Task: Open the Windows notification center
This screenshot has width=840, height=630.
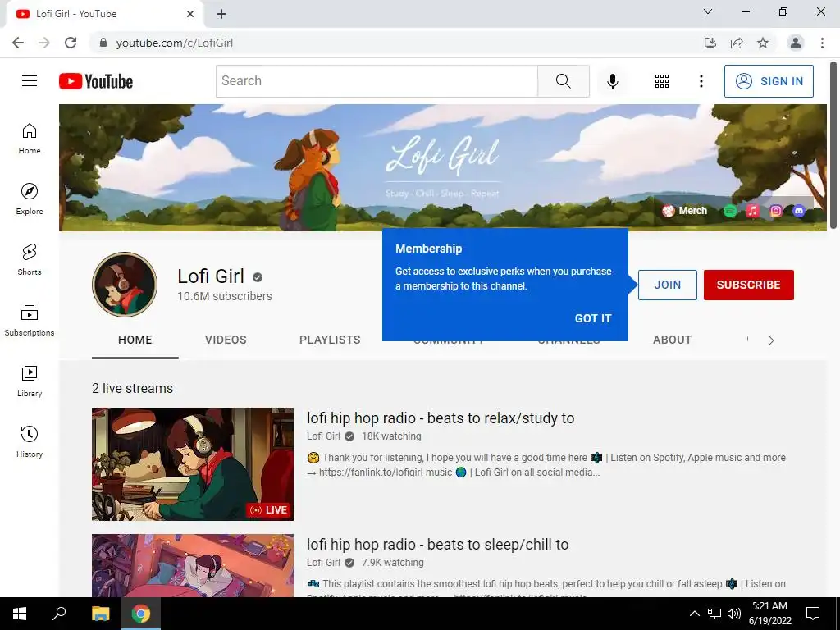Action: [x=813, y=614]
